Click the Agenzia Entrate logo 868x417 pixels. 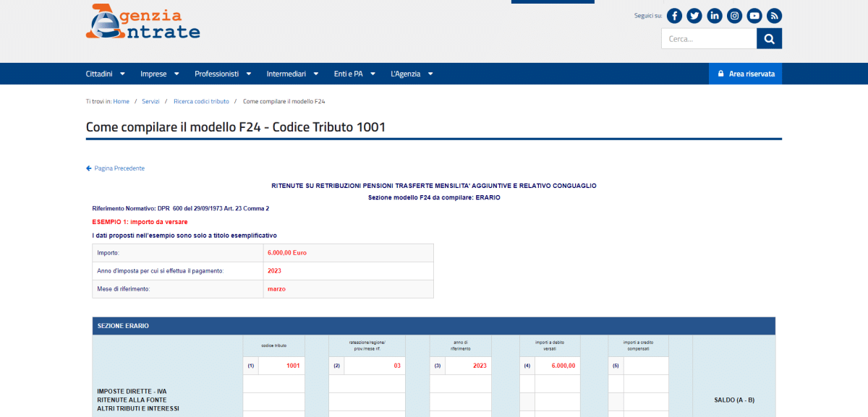(142, 22)
